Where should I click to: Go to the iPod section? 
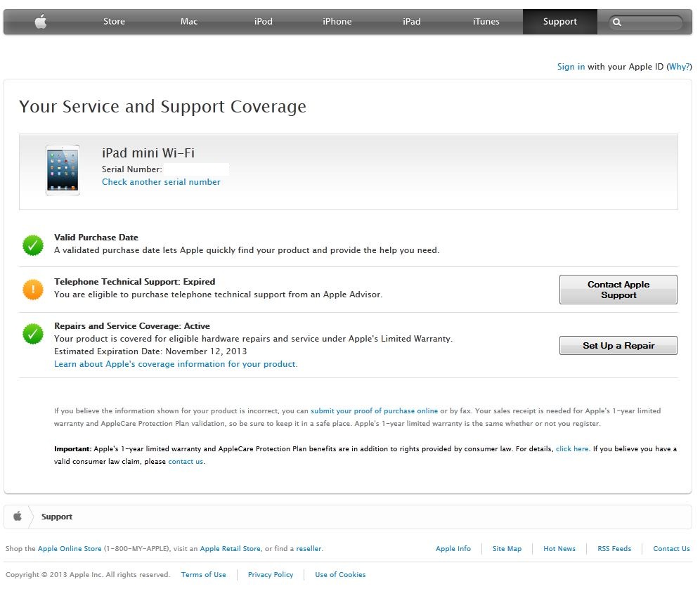(263, 21)
